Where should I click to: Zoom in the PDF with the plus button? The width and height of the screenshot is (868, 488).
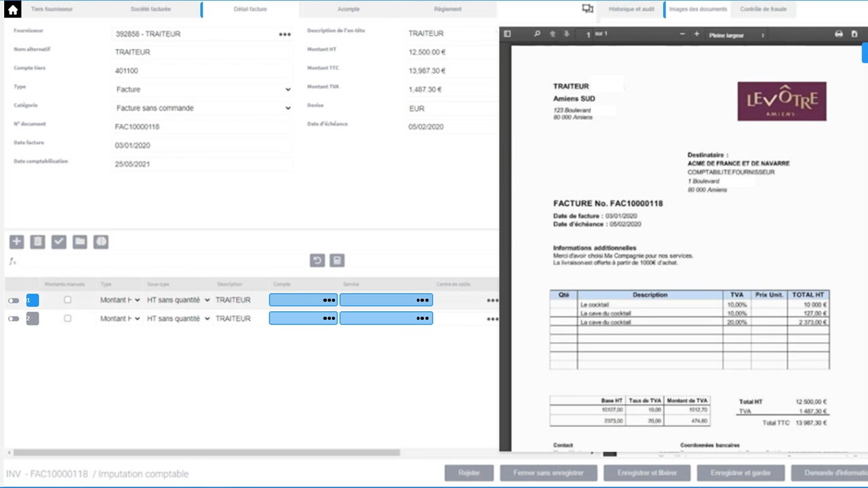pyautogui.click(x=696, y=35)
